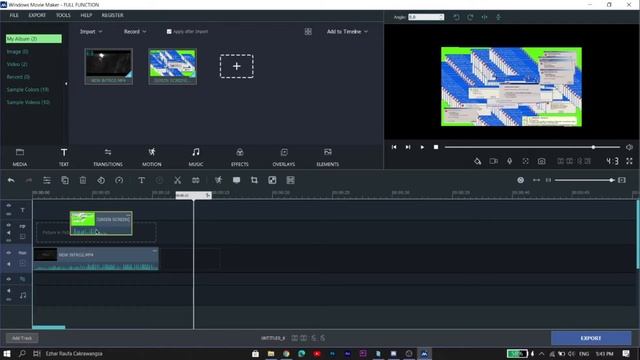
Task: Click the microphone voiceover icon
Action: click(509, 161)
